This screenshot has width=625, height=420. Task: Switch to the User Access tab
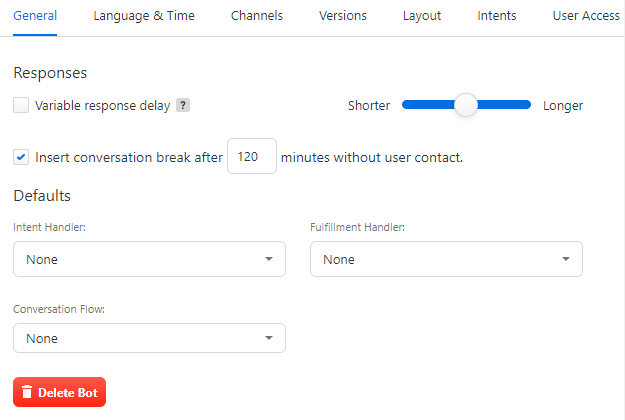586,16
